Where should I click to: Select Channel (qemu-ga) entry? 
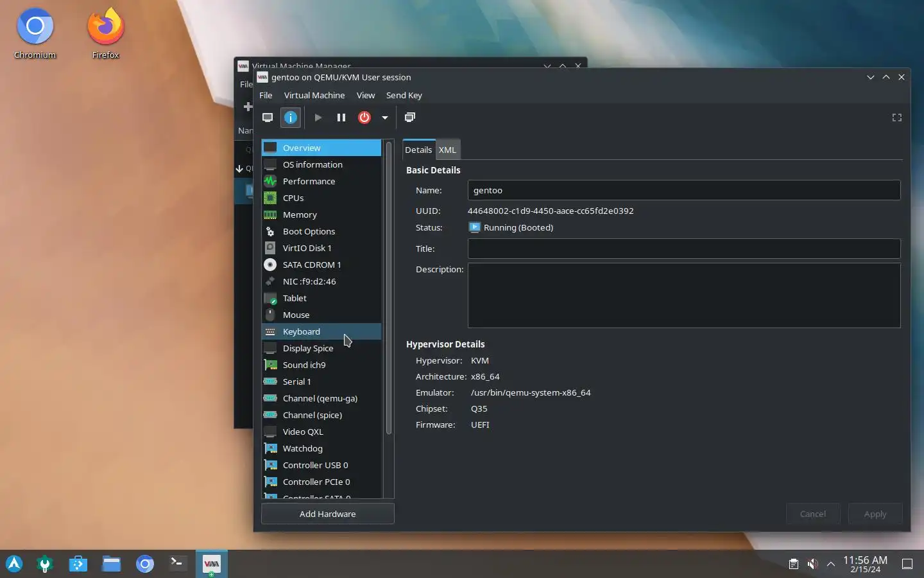321,398
